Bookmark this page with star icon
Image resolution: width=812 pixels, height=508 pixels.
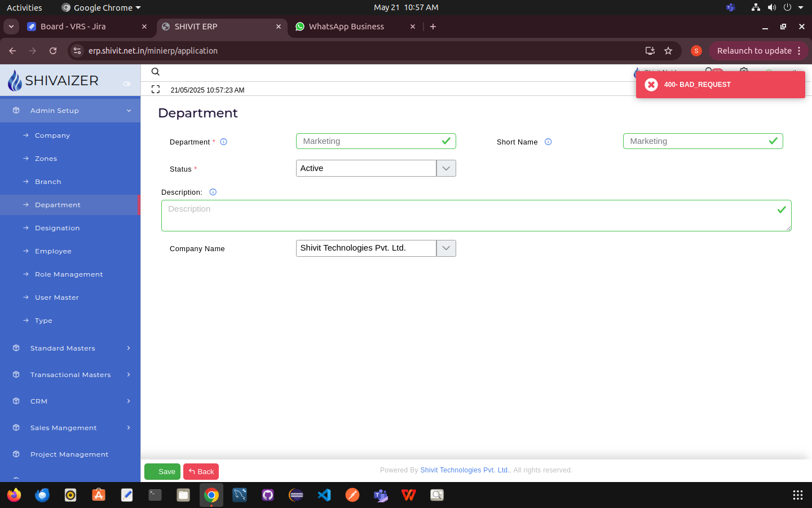668,51
